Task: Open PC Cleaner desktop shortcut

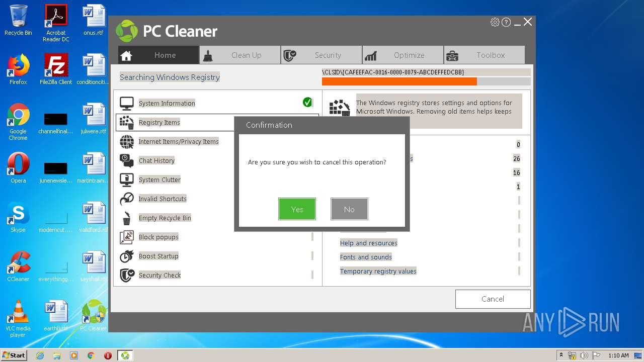Action: (x=94, y=316)
